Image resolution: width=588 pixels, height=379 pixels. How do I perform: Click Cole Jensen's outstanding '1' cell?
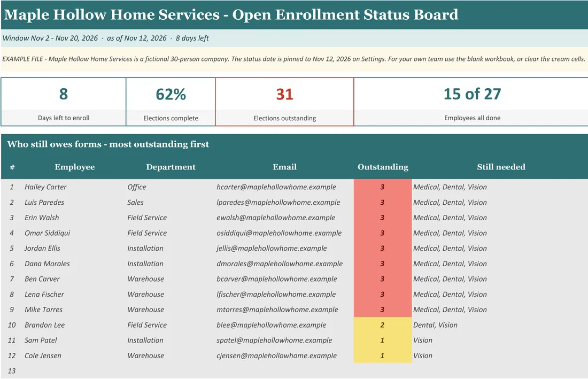[383, 356]
